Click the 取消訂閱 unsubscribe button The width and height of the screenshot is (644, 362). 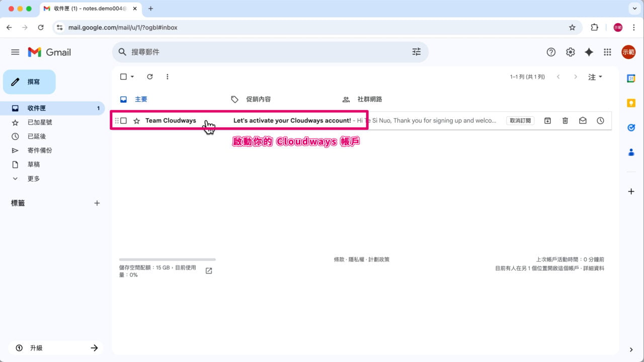pos(520,120)
